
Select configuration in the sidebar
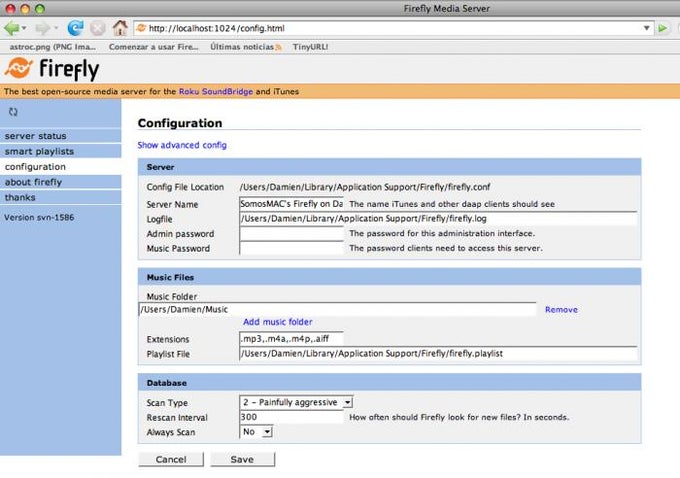pyautogui.click(x=60, y=167)
